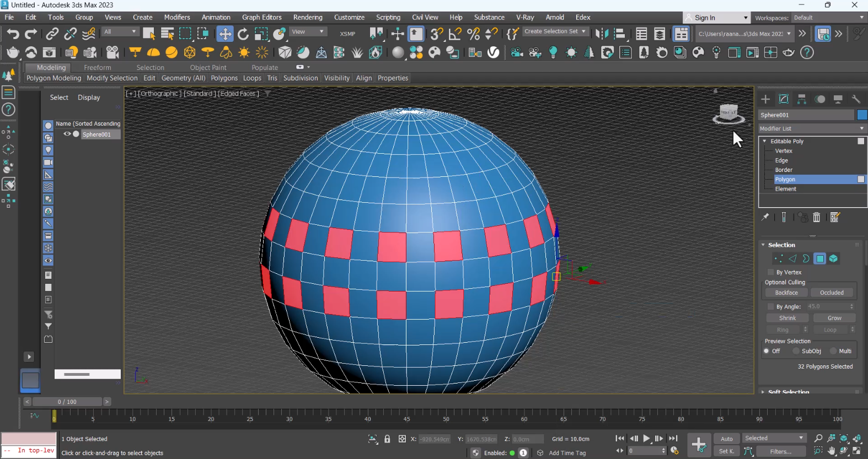This screenshot has height=459, width=868.
Task: Click the Mirror tool icon
Action: [x=602, y=34]
